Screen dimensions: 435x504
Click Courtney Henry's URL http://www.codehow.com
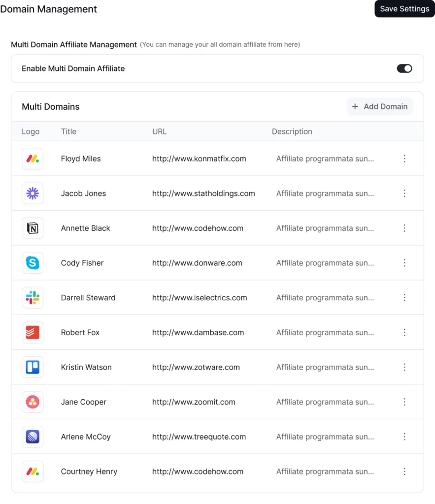(198, 472)
